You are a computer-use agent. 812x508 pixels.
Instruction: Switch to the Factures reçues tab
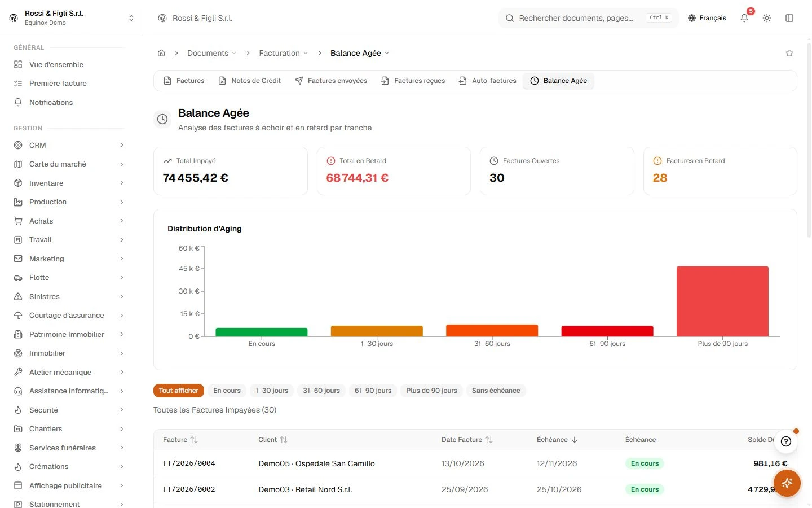coord(413,81)
